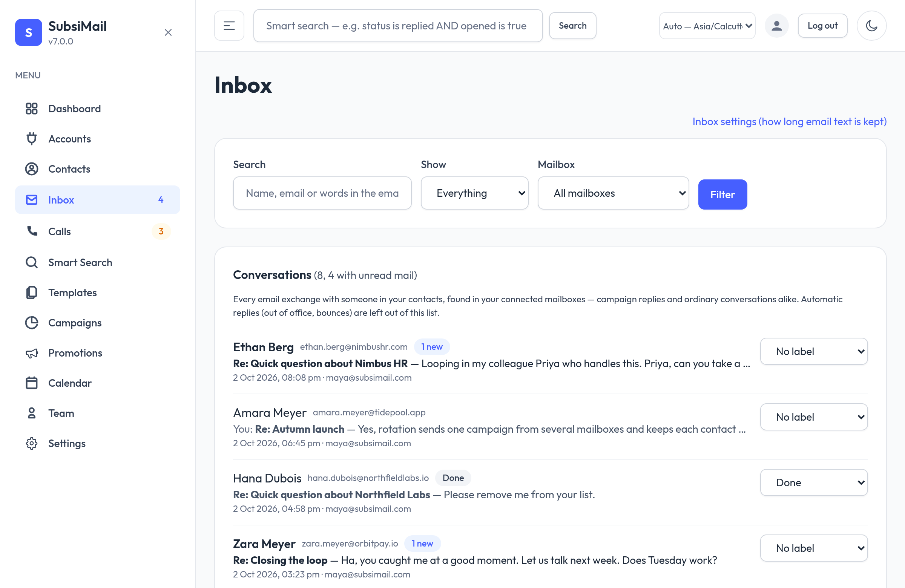The image size is (905, 588).
Task: Open 'Re: Quick question about Northfield Labs' subject
Action: (331, 495)
